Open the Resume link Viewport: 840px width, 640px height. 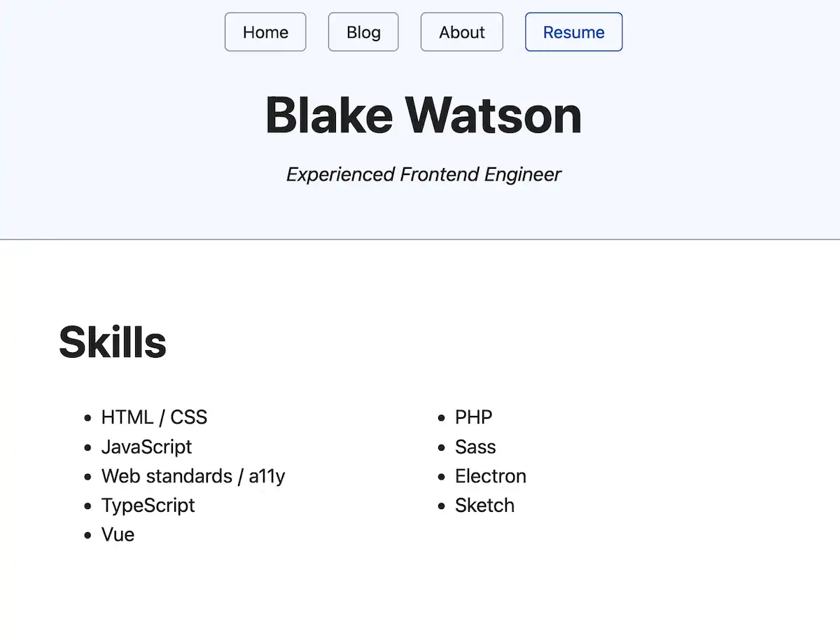(573, 32)
